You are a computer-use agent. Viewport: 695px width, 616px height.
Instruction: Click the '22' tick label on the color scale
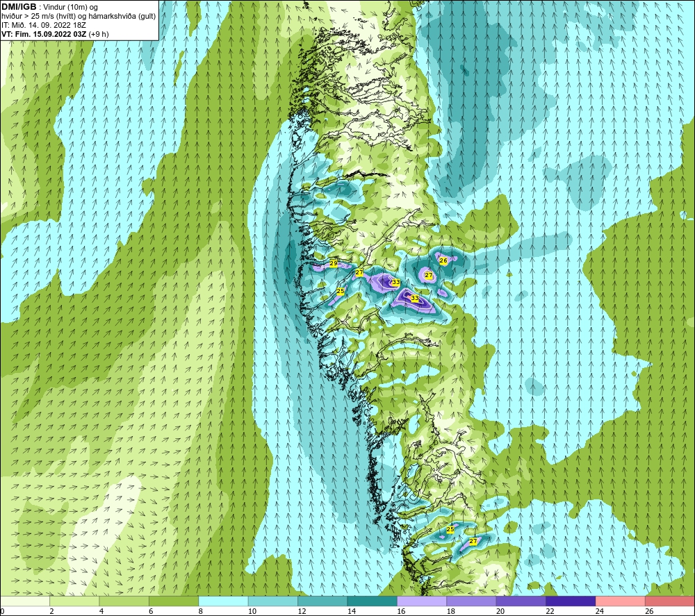tap(550, 611)
